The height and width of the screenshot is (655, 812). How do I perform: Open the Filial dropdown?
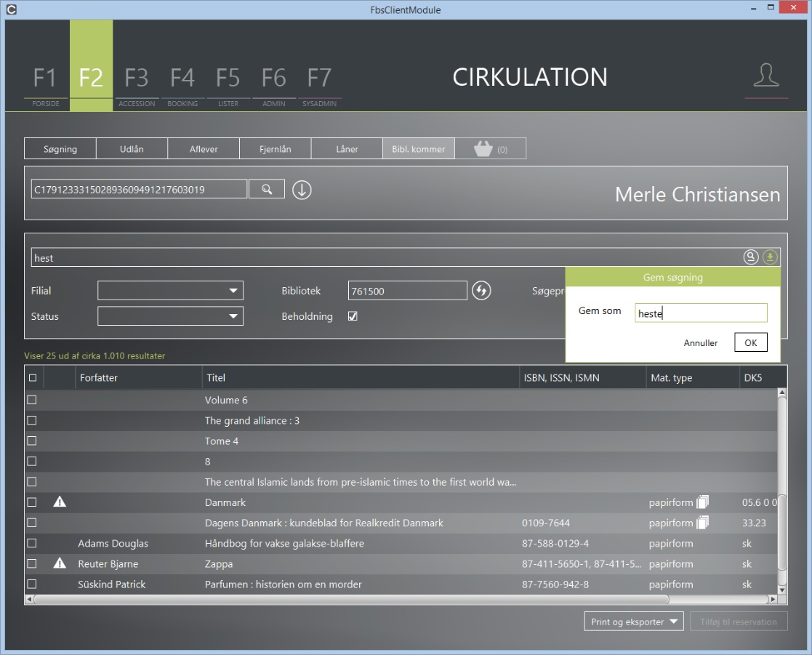[x=170, y=291]
